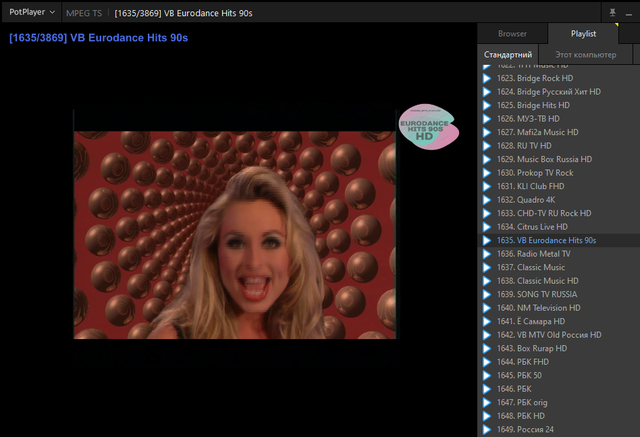Select playlist entry 1644. РБК FHD
This screenshot has width=640, height=437.
click(x=559, y=362)
